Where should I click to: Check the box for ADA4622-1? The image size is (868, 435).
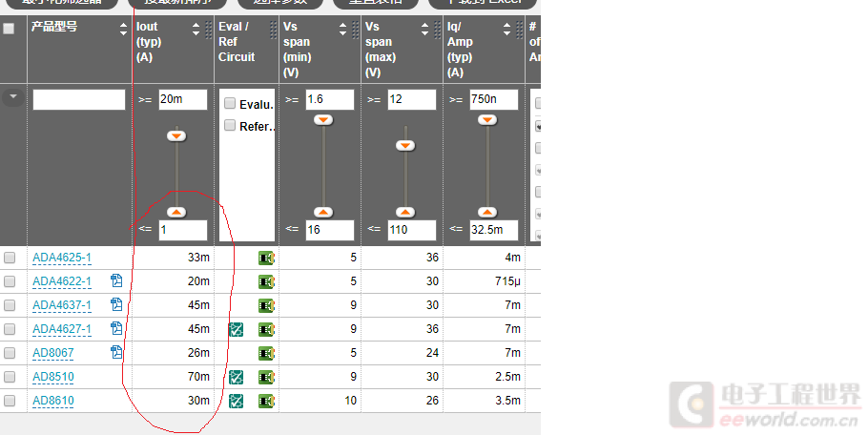click(10, 281)
